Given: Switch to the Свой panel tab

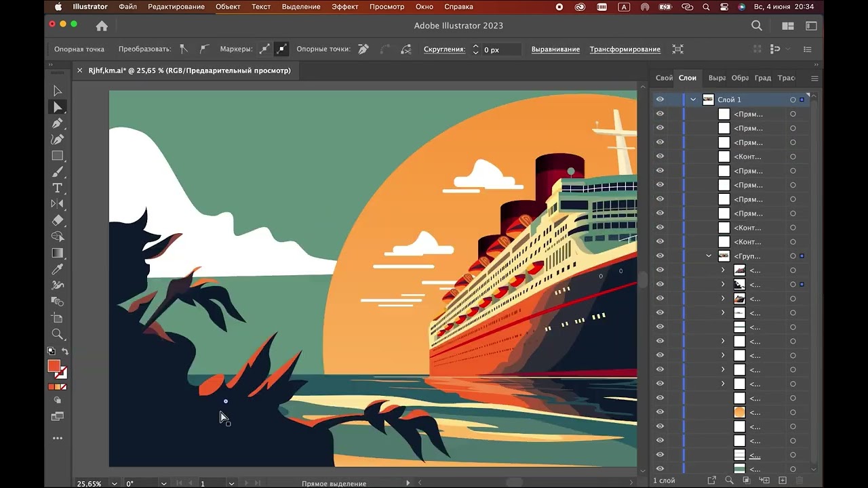Looking at the screenshot, I should (664, 78).
